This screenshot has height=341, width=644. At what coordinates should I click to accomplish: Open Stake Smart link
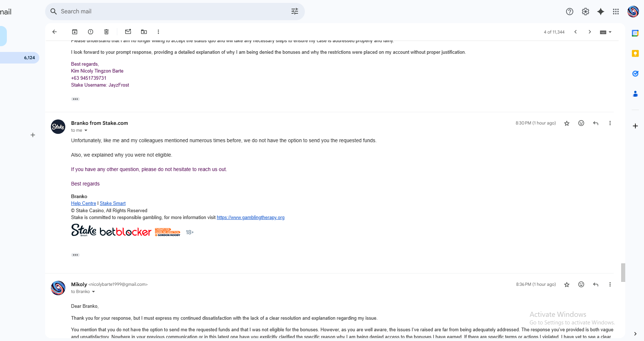(x=113, y=203)
